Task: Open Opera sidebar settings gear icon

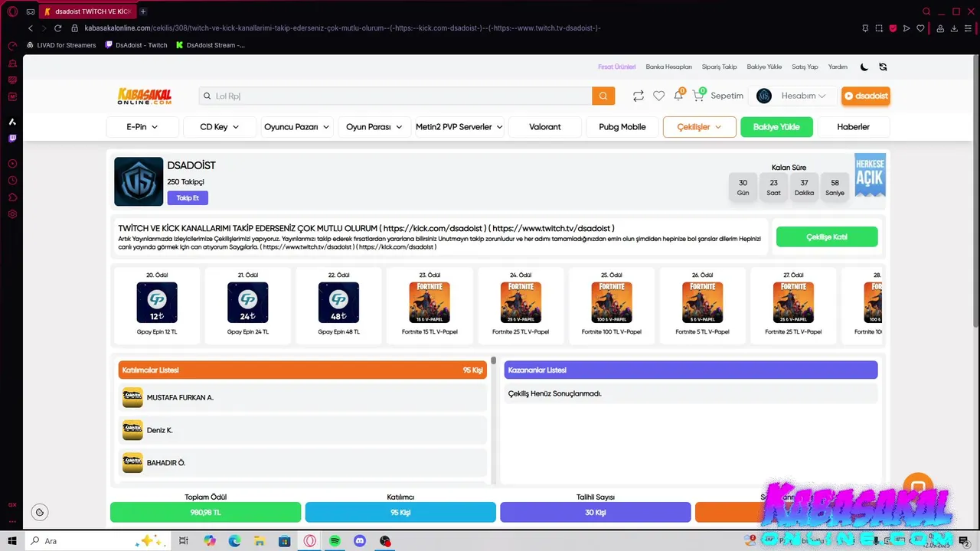Action: (x=12, y=214)
